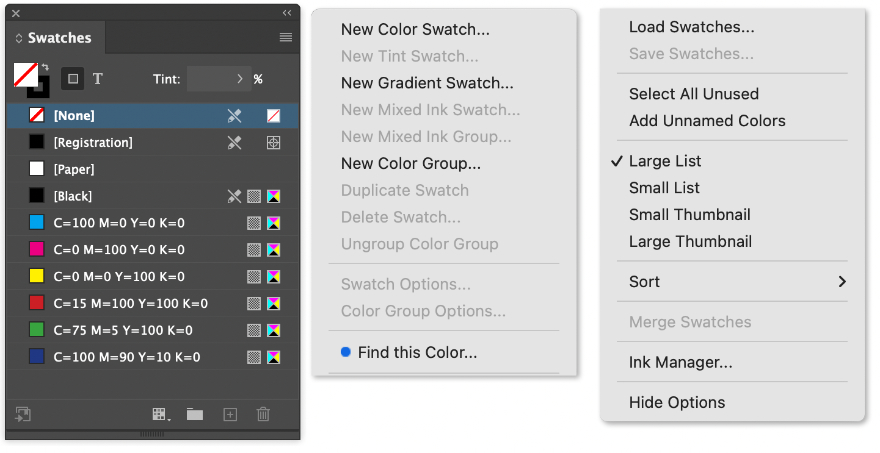
Task: Open the Swatches panel hamburger menu
Action: pyautogui.click(x=286, y=38)
